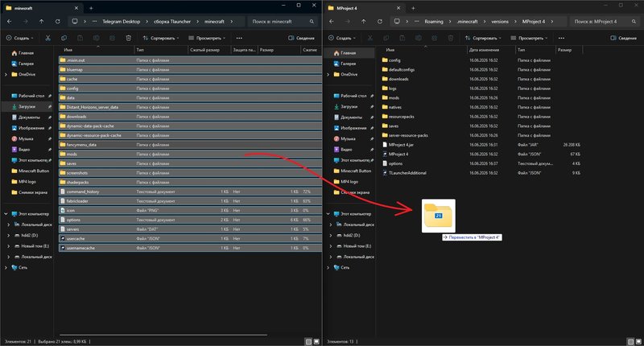Screen dimensions: 644x346
Task: Switch to large icons view in minecraft window
Action: (x=316, y=341)
